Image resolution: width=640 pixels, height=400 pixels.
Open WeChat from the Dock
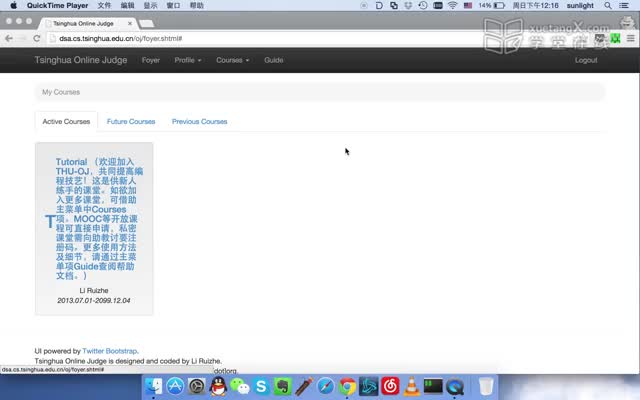tap(240, 386)
